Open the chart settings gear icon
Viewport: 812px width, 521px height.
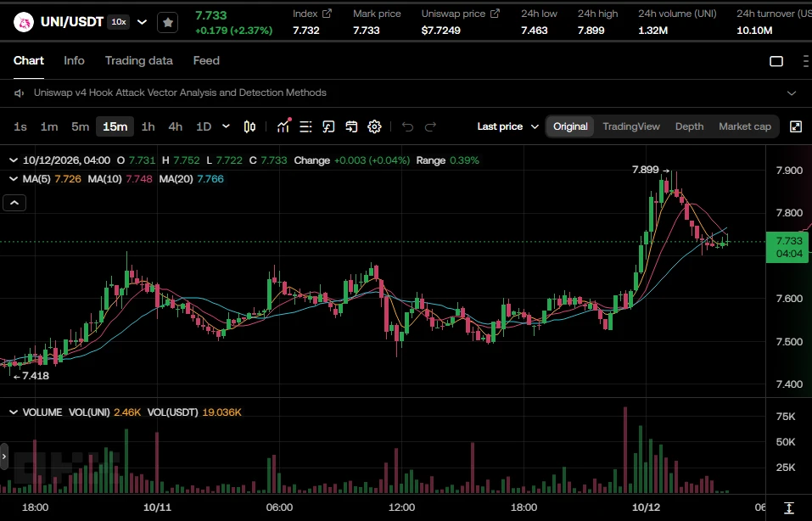pos(374,126)
